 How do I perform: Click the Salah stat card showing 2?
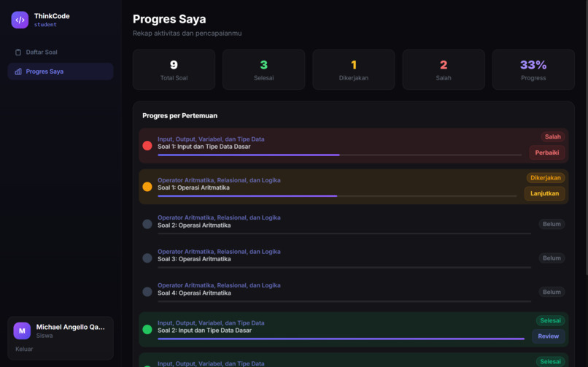click(x=444, y=69)
